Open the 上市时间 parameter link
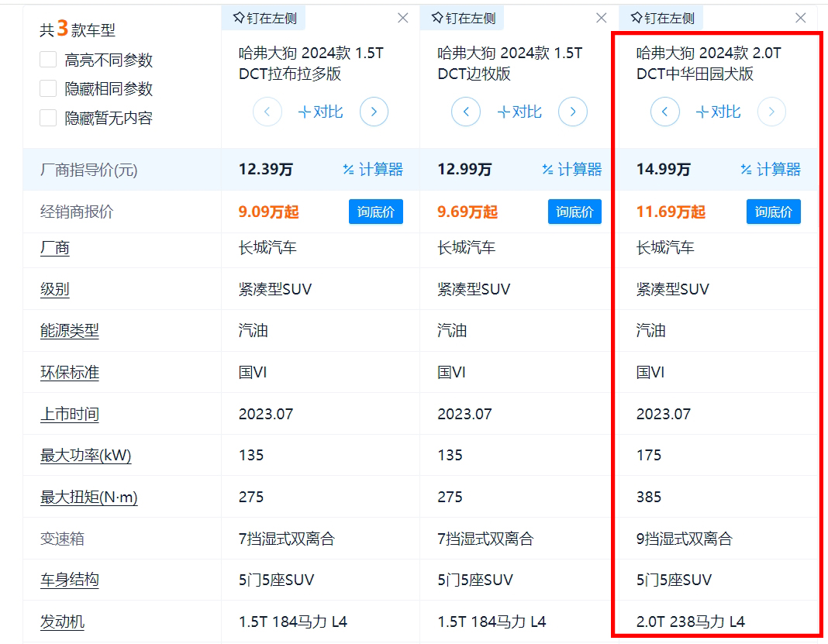Image resolution: width=828 pixels, height=644 pixels. (70, 415)
